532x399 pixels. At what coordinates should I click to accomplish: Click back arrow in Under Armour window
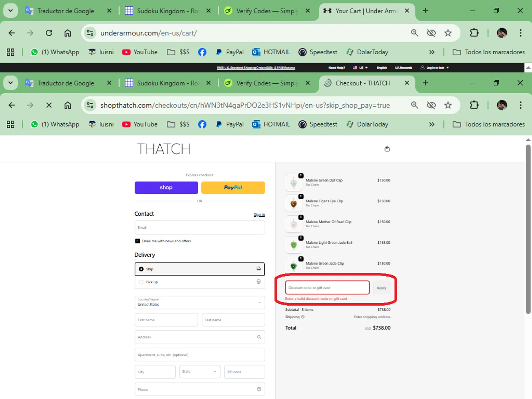12,33
